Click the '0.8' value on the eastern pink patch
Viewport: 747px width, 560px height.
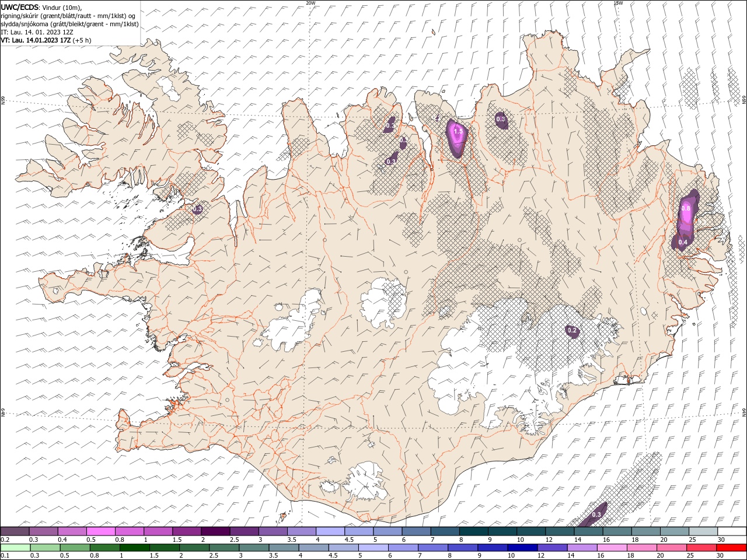point(686,208)
